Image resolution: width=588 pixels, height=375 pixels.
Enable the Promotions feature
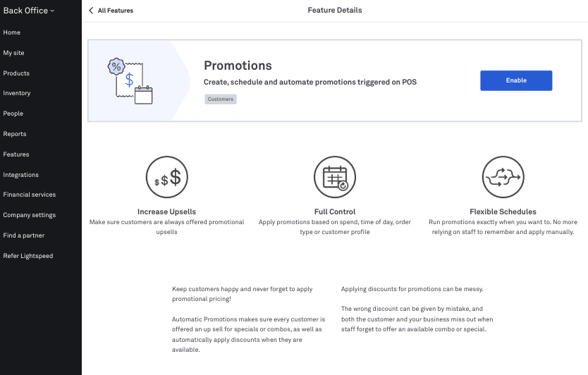click(516, 80)
